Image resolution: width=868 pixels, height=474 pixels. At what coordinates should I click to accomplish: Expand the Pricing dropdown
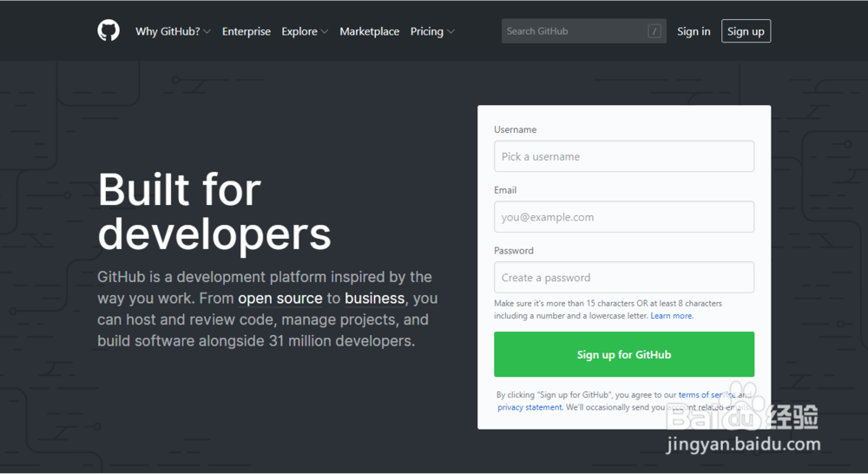click(432, 31)
